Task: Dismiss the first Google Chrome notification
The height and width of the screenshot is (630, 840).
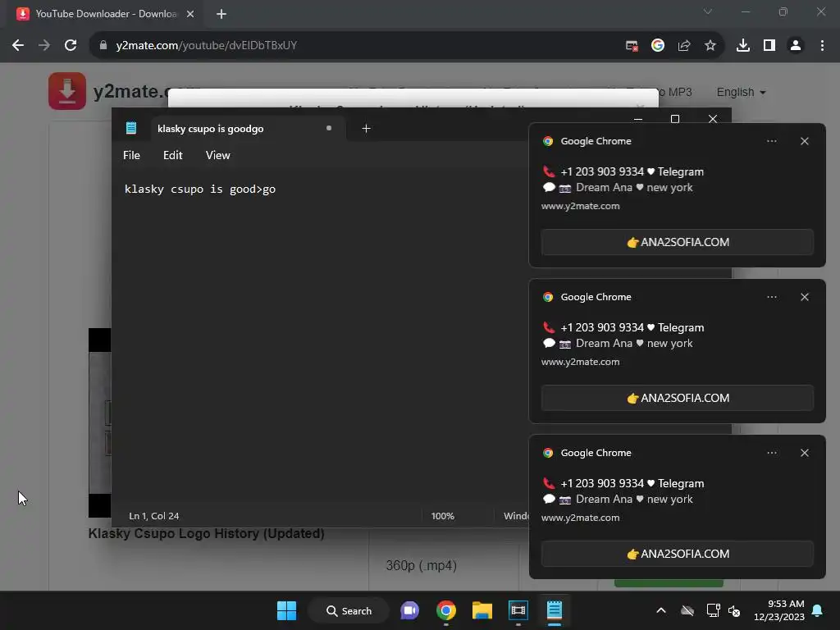Action: click(805, 141)
